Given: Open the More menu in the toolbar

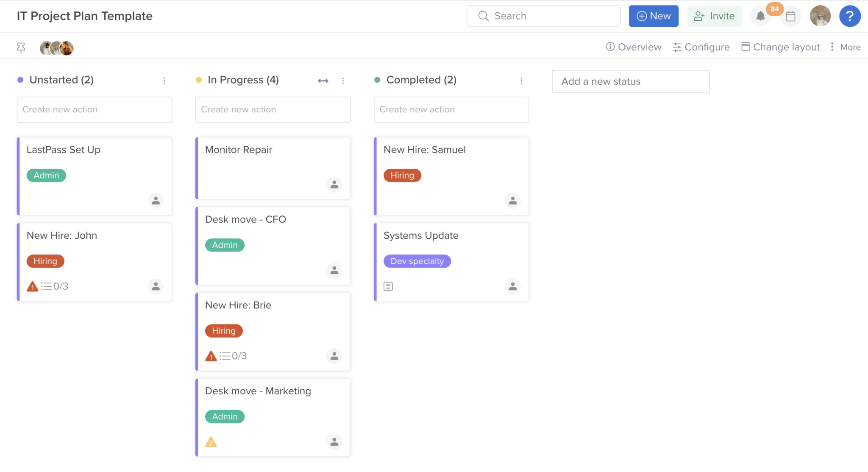Looking at the screenshot, I should tap(845, 47).
